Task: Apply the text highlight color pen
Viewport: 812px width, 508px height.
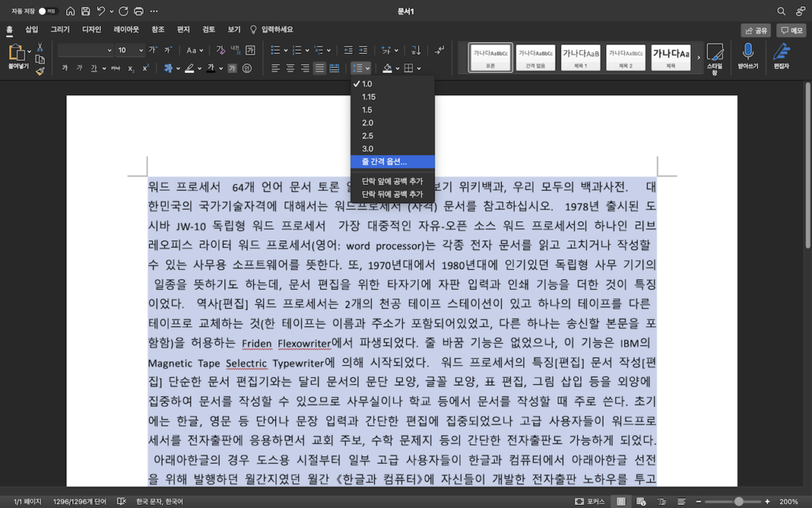Action: 190,68
